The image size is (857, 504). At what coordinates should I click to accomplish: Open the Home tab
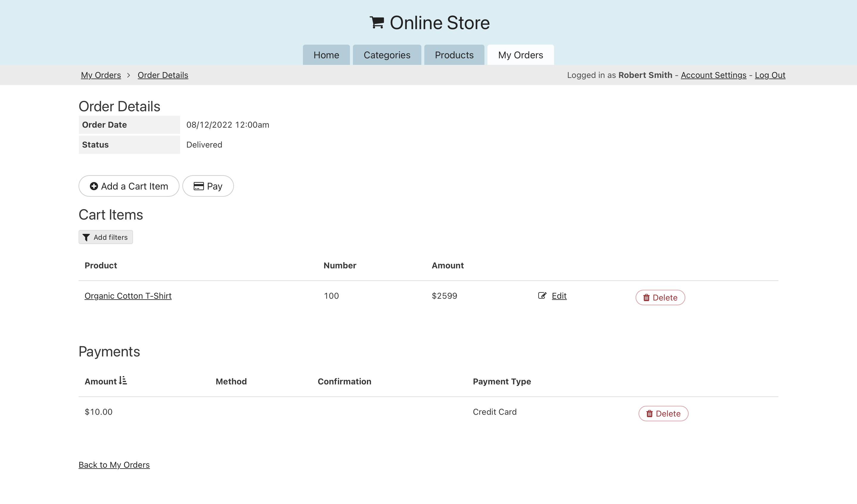point(326,55)
